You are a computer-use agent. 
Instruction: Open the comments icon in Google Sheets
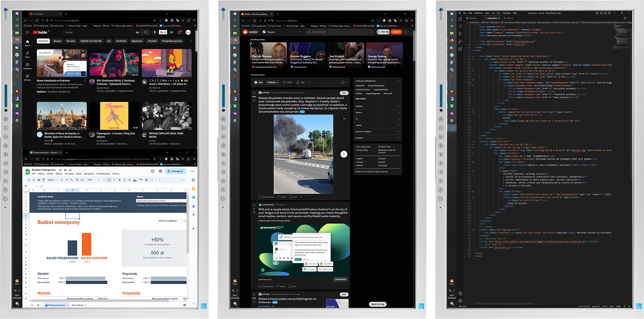point(160,171)
